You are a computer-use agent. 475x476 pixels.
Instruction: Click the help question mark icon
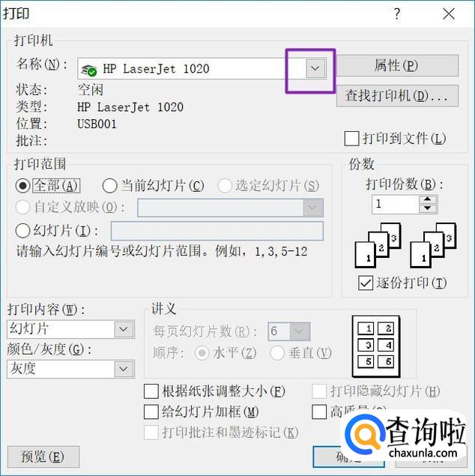pyautogui.click(x=397, y=13)
